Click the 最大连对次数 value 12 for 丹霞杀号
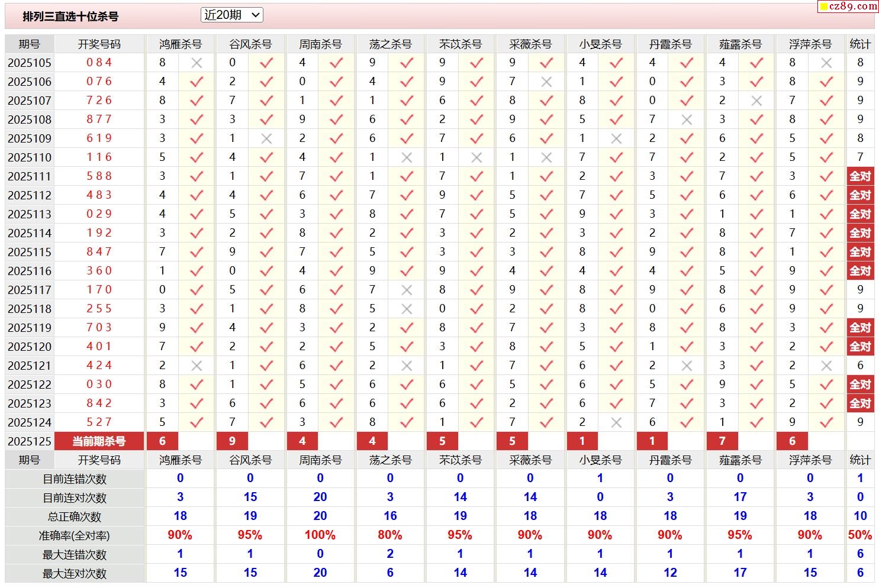 click(670, 573)
